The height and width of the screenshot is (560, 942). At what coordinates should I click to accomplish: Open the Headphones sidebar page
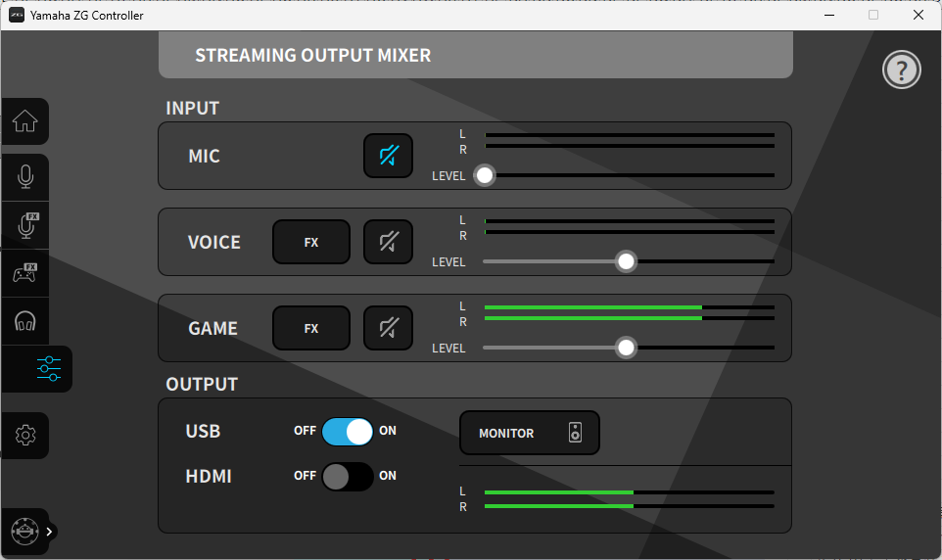[x=25, y=320]
